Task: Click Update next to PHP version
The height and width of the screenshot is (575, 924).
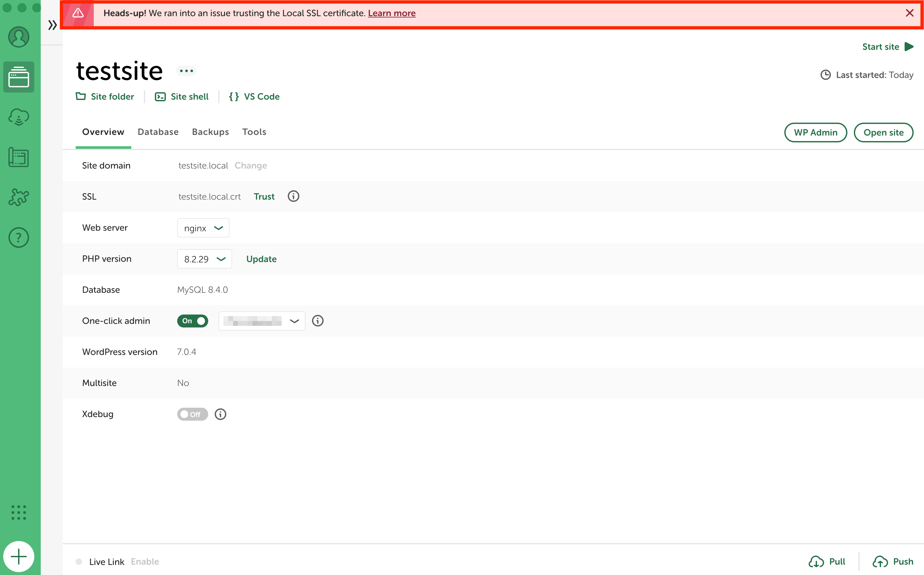Action: (262, 259)
